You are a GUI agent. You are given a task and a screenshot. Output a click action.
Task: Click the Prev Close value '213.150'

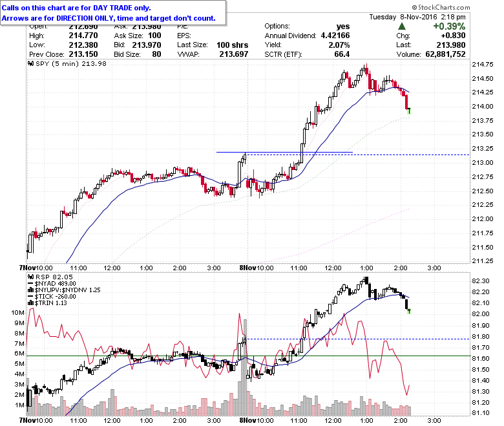pyautogui.click(x=83, y=54)
